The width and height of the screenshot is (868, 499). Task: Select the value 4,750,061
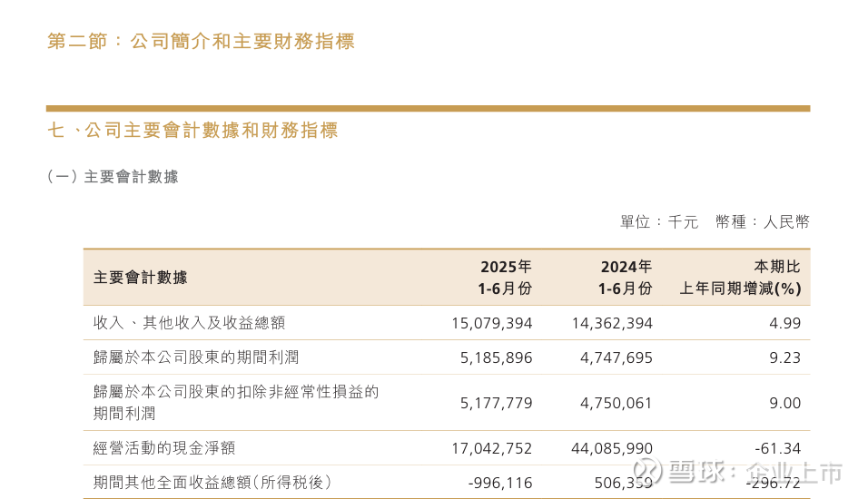616,404
